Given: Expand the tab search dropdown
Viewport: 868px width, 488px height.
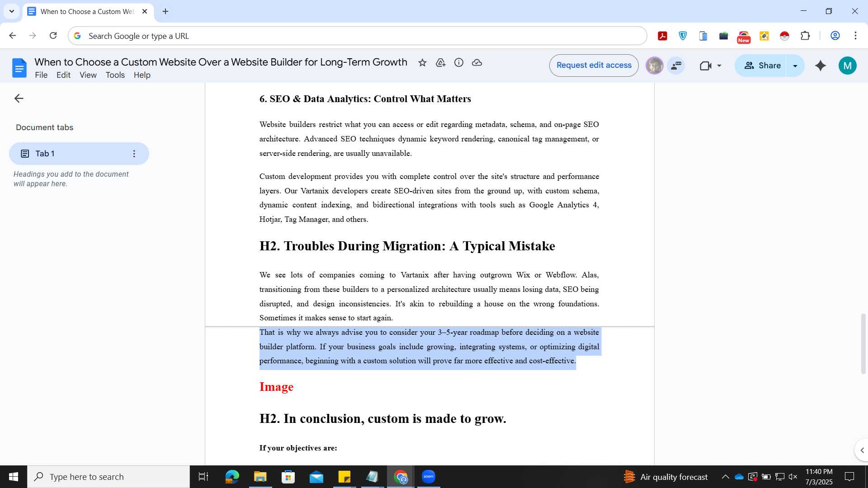Looking at the screenshot, I should (x=12, y=11).
